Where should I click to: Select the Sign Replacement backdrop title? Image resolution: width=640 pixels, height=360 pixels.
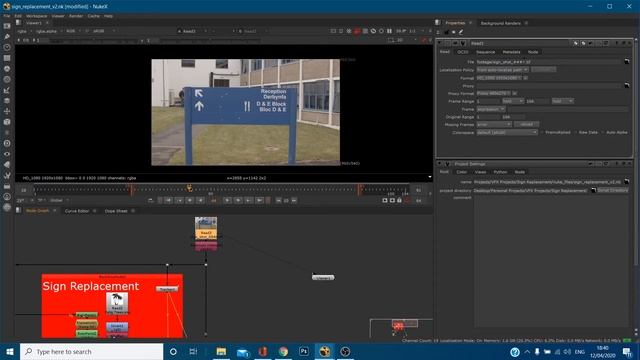click(91, 286)
